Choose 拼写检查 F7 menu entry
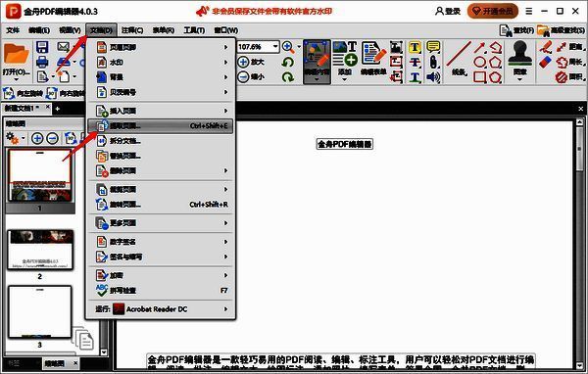The image size is (588, 374). tap(160, 291)
